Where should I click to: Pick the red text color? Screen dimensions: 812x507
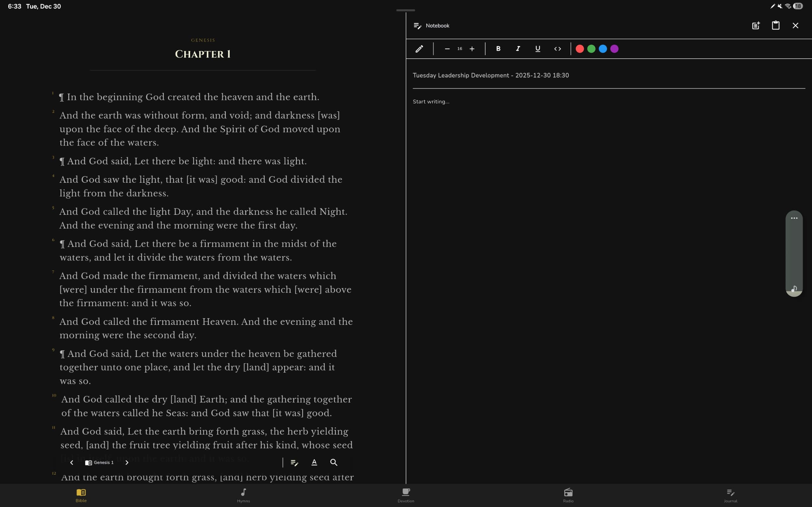[580, 49]
